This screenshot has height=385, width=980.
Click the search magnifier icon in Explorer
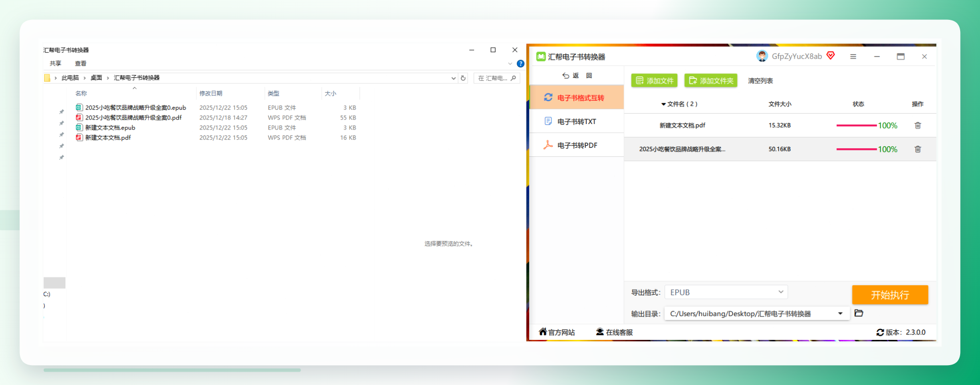(x=513, y=78)
